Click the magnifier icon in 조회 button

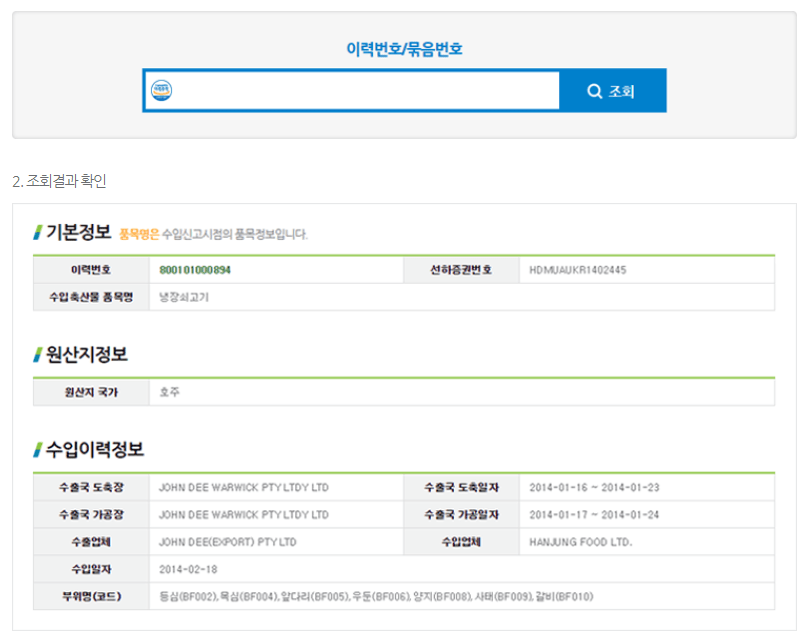coord(595,91)
